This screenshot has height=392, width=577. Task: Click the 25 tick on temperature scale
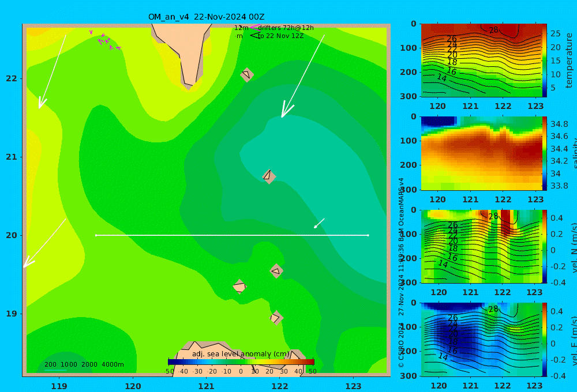tap(555, 33)
